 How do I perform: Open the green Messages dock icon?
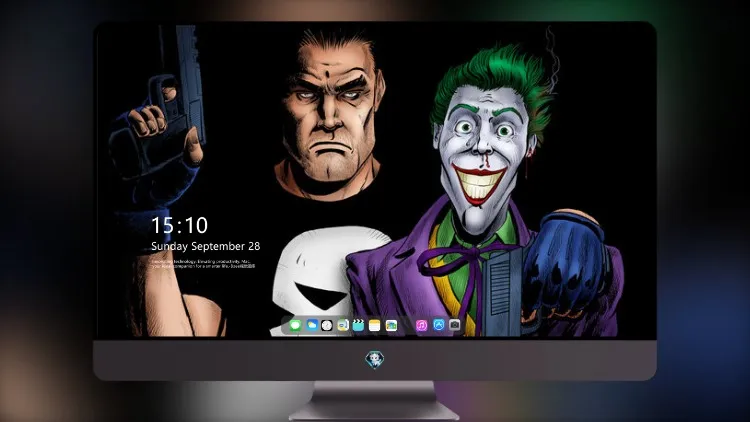pyautogui.click(x=296, y=325)
